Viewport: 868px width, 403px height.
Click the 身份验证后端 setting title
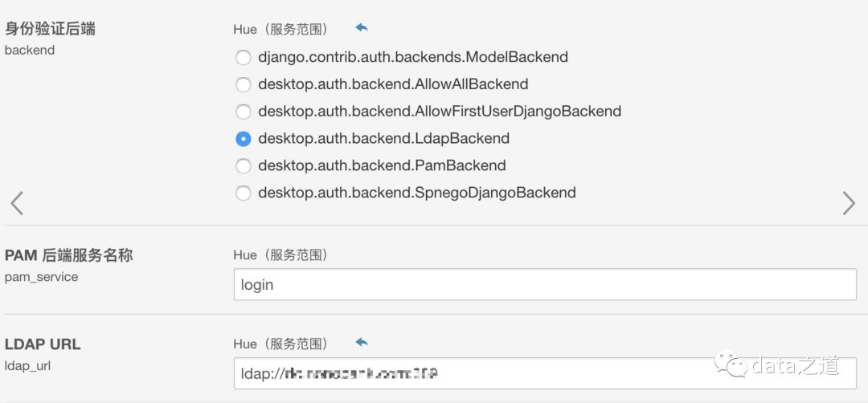point(50,29)
